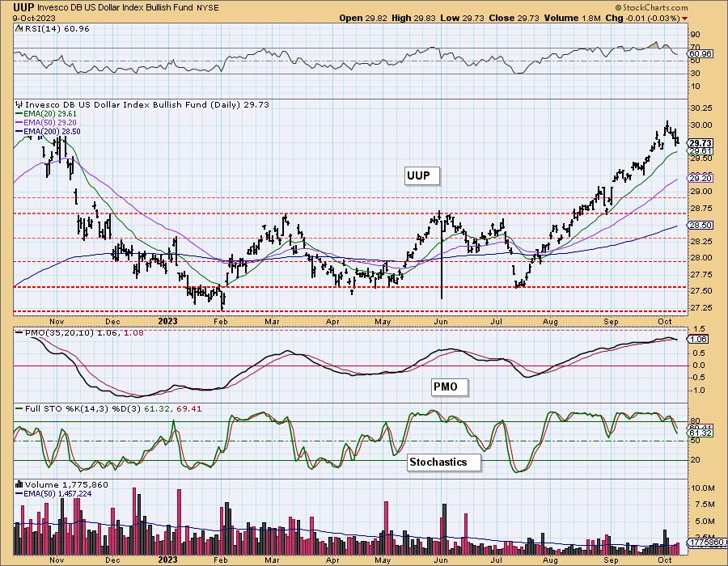The width and height of the screenshot is (728, 566).
Task: Select the Close 29.73 value
Action: tap(514, 18)
